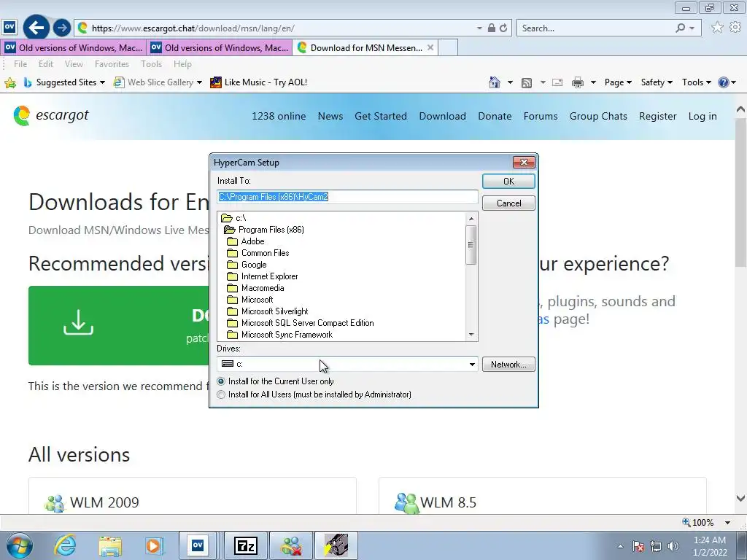Screen dimensions: 747x560
Task: Click the Action Center flag tray icon
Action: click(638, 546)
